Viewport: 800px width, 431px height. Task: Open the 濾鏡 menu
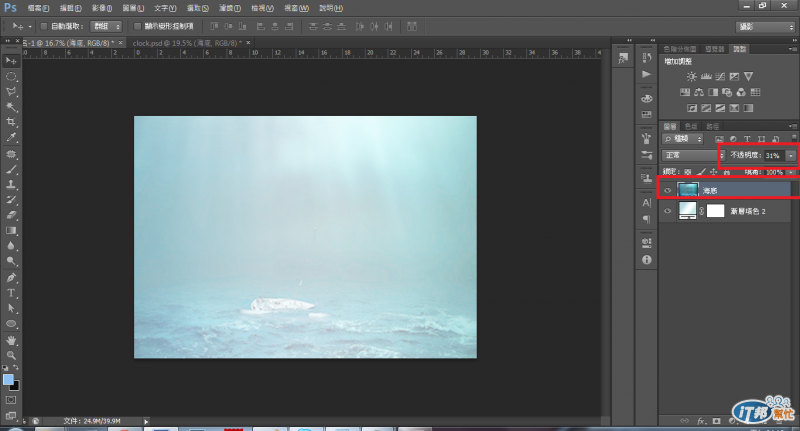click(x=230, y=8)
